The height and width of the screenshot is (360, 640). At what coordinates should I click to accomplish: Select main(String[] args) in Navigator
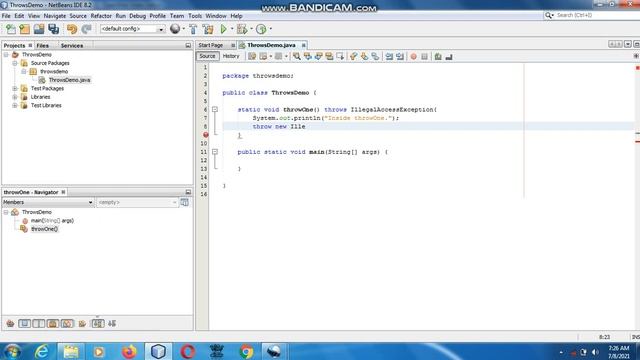coord(52,220)
